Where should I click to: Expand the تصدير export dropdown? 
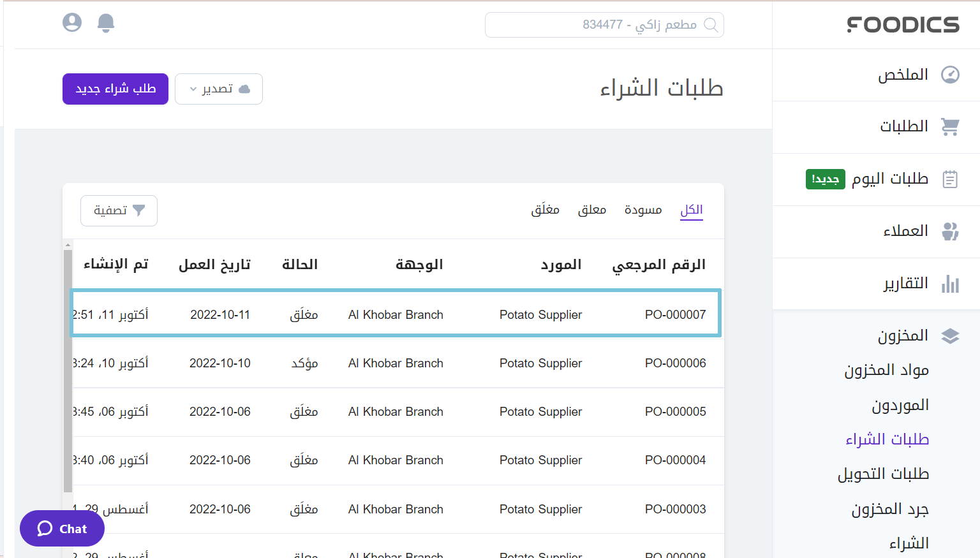click(218, 89)
